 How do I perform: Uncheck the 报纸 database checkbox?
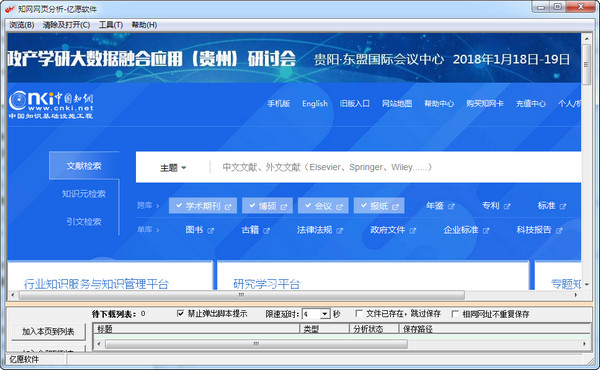[x=364, y=205]
